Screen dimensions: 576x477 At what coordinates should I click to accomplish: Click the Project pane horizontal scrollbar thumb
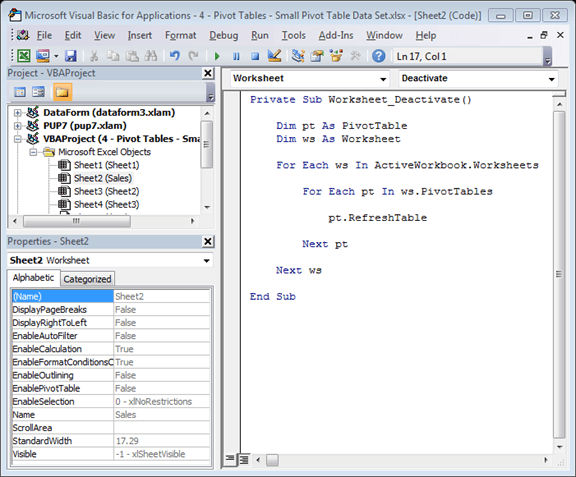coord(76,221)
